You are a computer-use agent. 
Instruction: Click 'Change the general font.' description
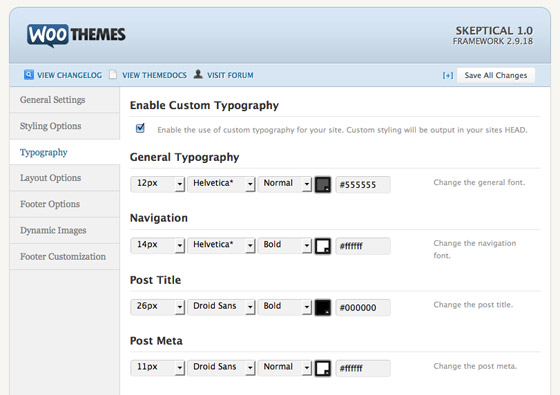(x=479, y=182)
